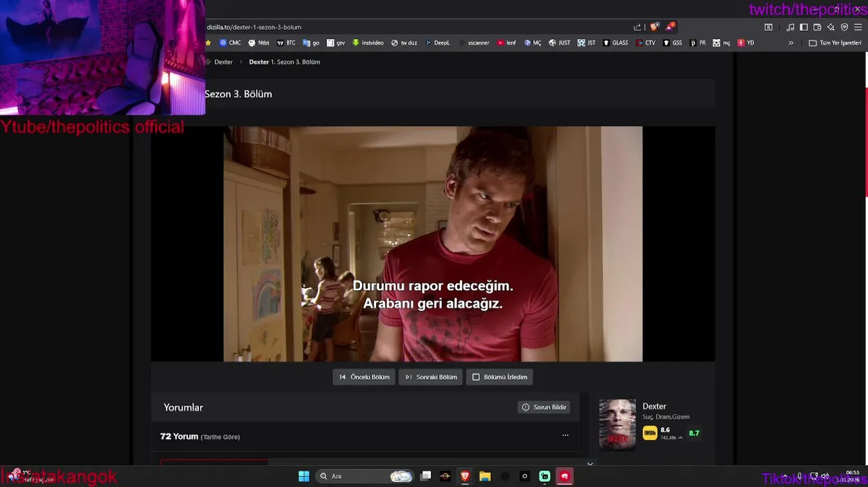Open the CMC bookmark
Screen dimensions: 868x487
pos(230,43)
